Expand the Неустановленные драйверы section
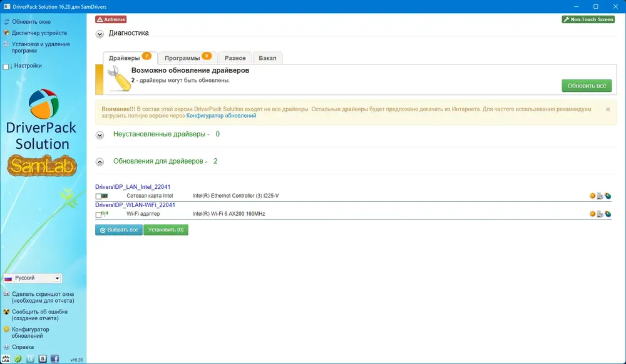 coord(100,135)
